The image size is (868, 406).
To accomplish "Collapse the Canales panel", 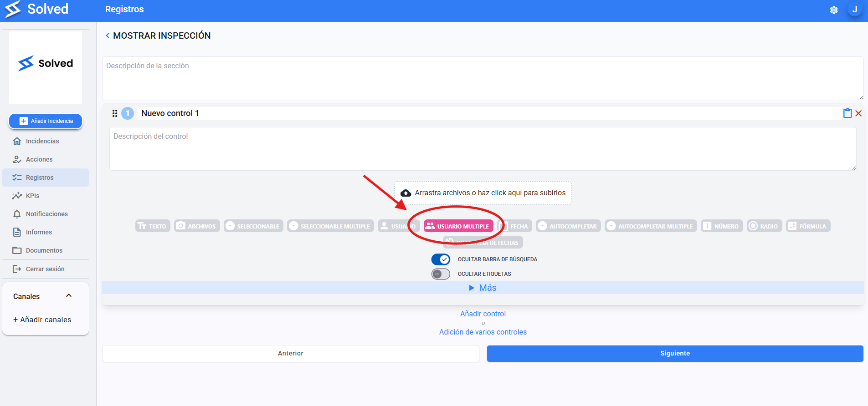I will (x=69, y=296).
